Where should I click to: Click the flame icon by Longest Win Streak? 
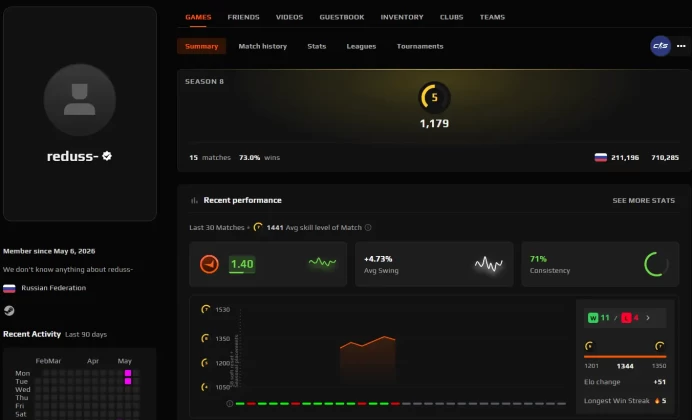click(657, 401)
